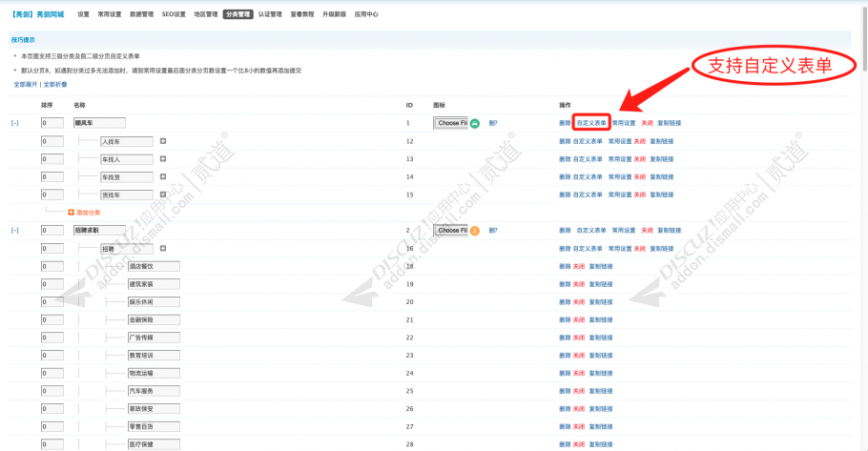The height and width of the screenshot is (451, 868).
Task: Click 关闭 for row ID 13
Action: [x=640, y=159]
